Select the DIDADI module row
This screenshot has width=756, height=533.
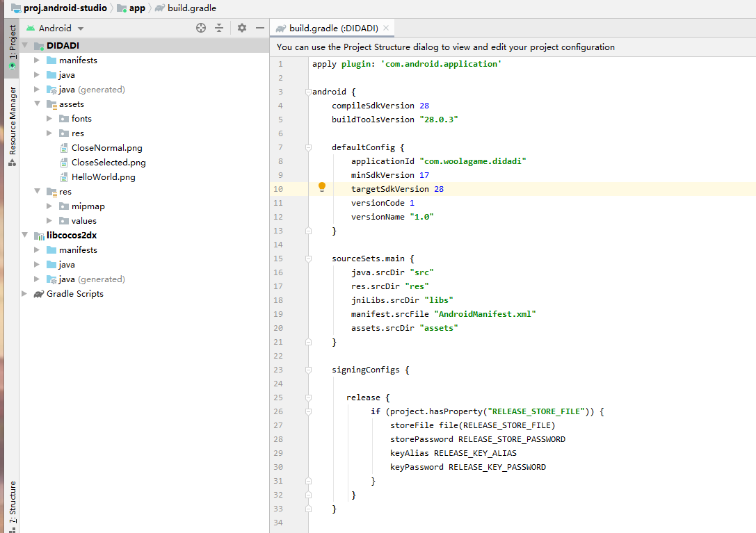[144, 45]
